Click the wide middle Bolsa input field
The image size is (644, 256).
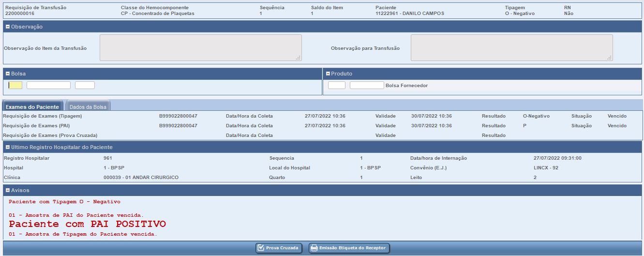pyautogui.click(x=48, y=85)
